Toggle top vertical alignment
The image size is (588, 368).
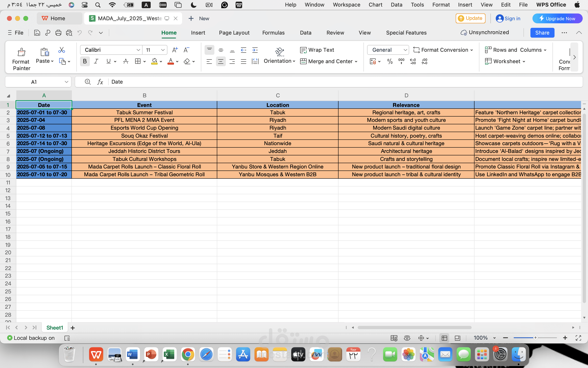(x=209, y=50)
